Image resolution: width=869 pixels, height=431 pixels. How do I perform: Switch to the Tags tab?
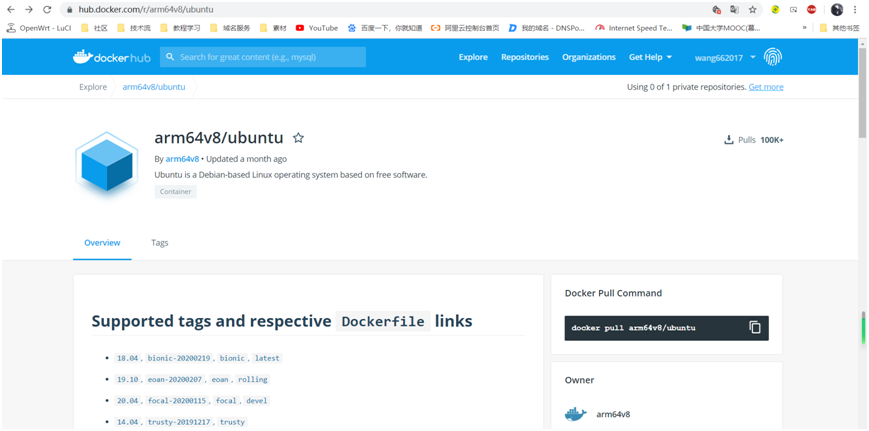(160, 243)
